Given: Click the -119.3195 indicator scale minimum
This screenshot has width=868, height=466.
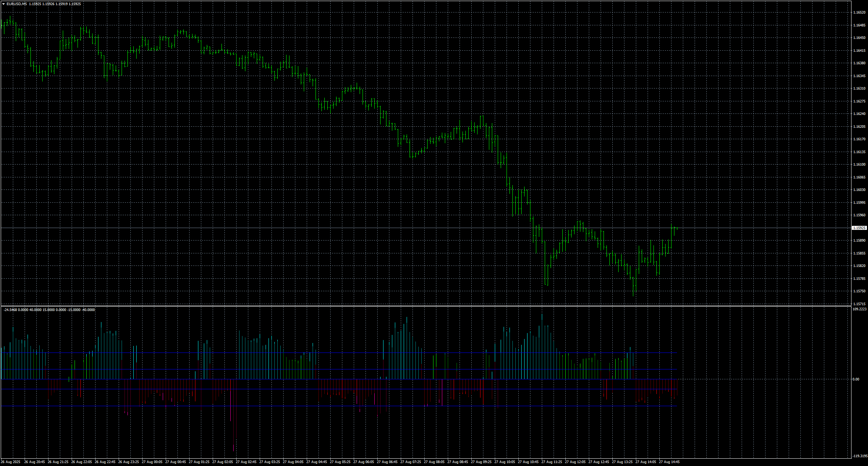Looking at the screenshot, I should point(860,456).
